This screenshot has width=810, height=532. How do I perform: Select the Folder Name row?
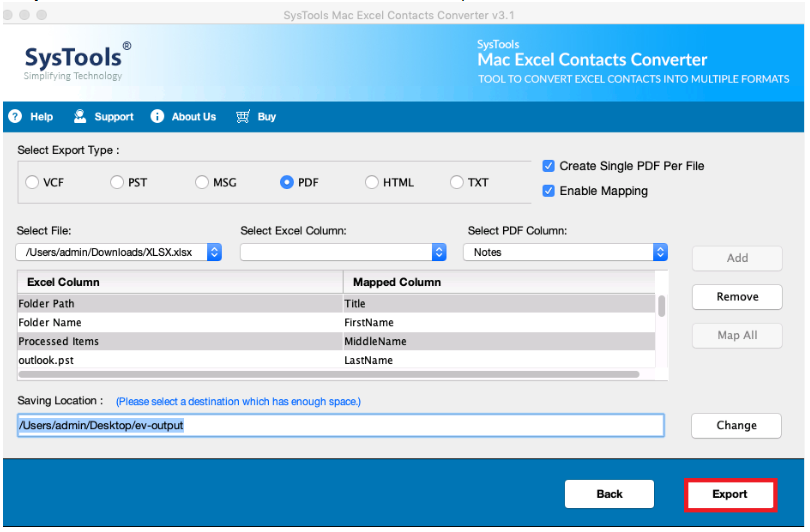point(336,323)
